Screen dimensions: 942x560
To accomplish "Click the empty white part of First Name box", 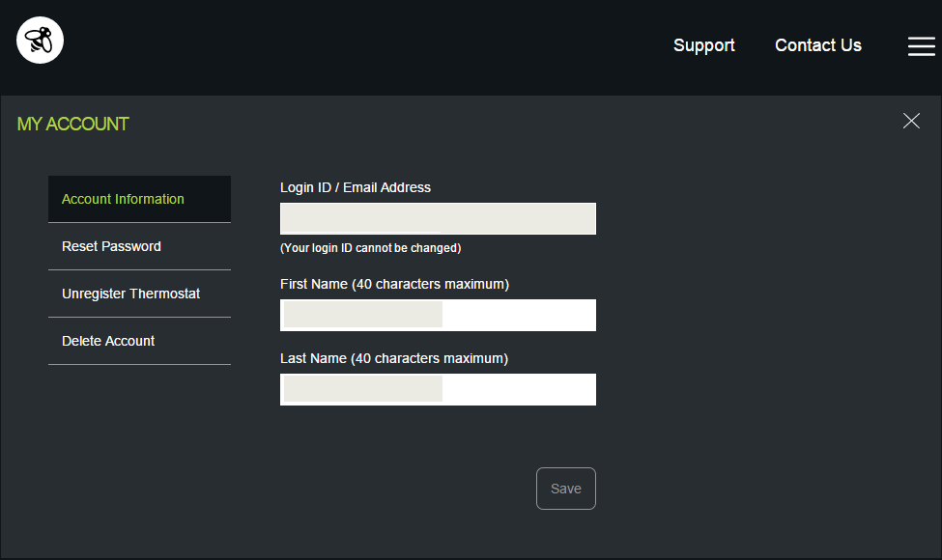I will coord(519,315).
